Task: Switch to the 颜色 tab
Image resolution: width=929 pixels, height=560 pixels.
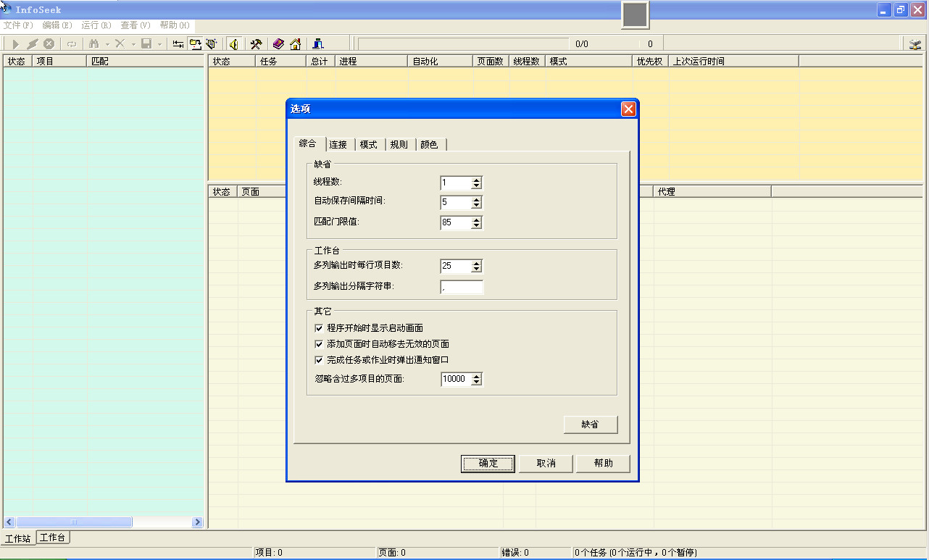Action: pos(430,145)
